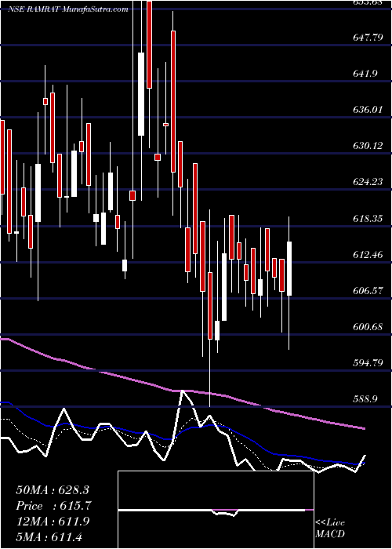
Task: Click the 600.68 price level label
Action: 368,327
